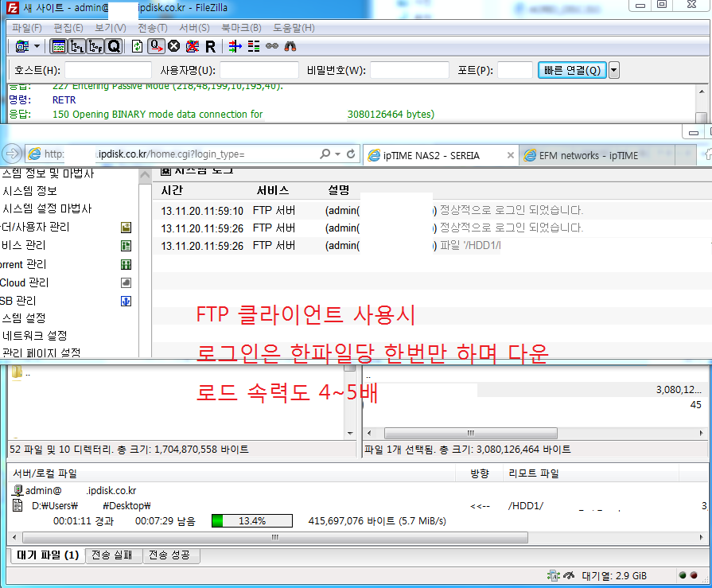Expand the Site Manager dropdown arrow

click(x=37, y=46)
